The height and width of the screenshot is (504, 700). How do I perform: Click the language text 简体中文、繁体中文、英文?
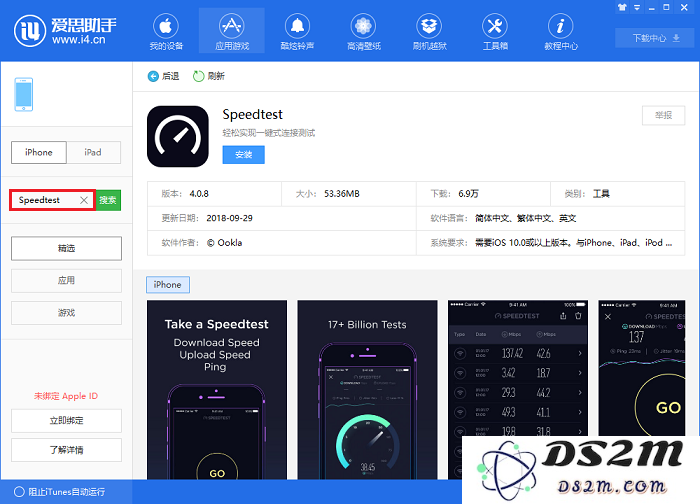coord(525,218)
